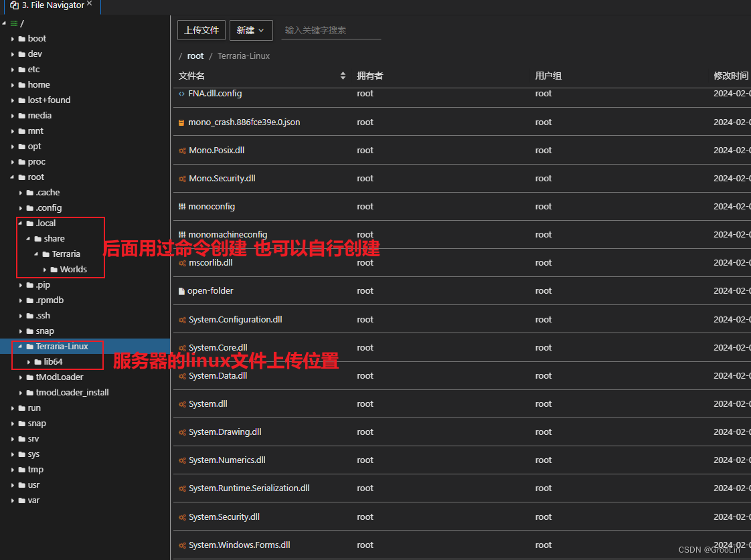Viewport: 751px width, 560px height.
Task: Click the System.Drawing.dll gear icon
Action: click(182, 433)
